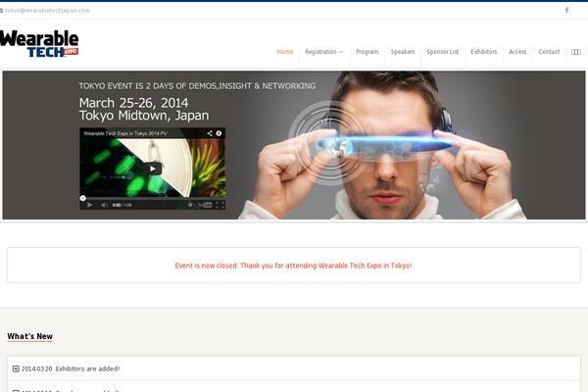588x392 pixels.
Task: Open the Program page
Action: click(367, 52)
